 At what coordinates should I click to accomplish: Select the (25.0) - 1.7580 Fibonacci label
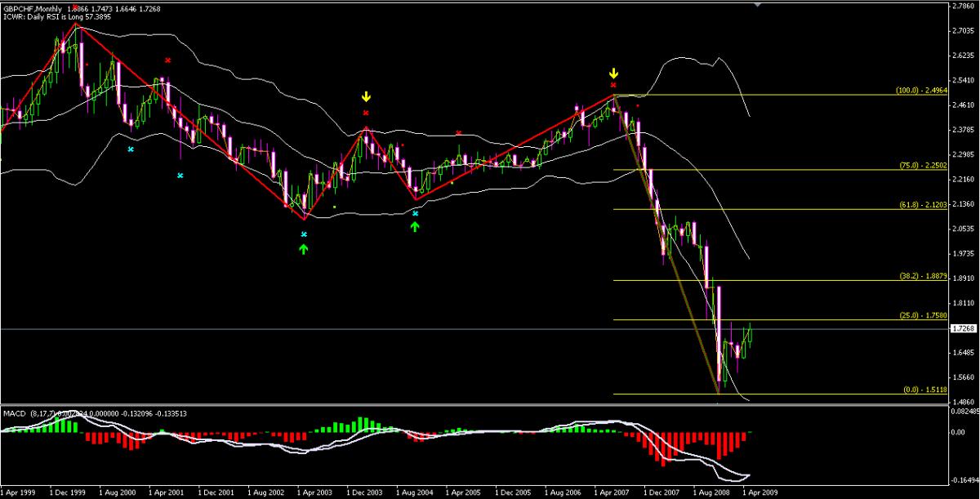924,315
